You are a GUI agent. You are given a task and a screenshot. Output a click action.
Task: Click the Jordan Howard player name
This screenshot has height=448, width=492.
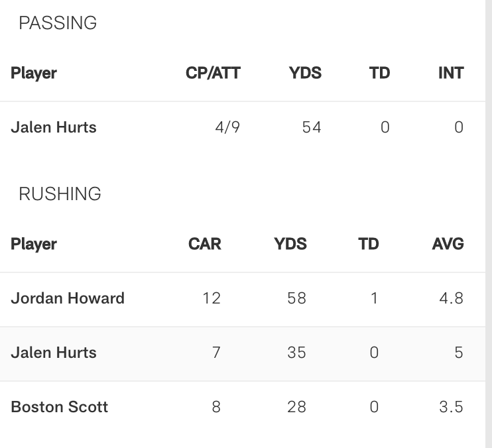tap(68, 298)
